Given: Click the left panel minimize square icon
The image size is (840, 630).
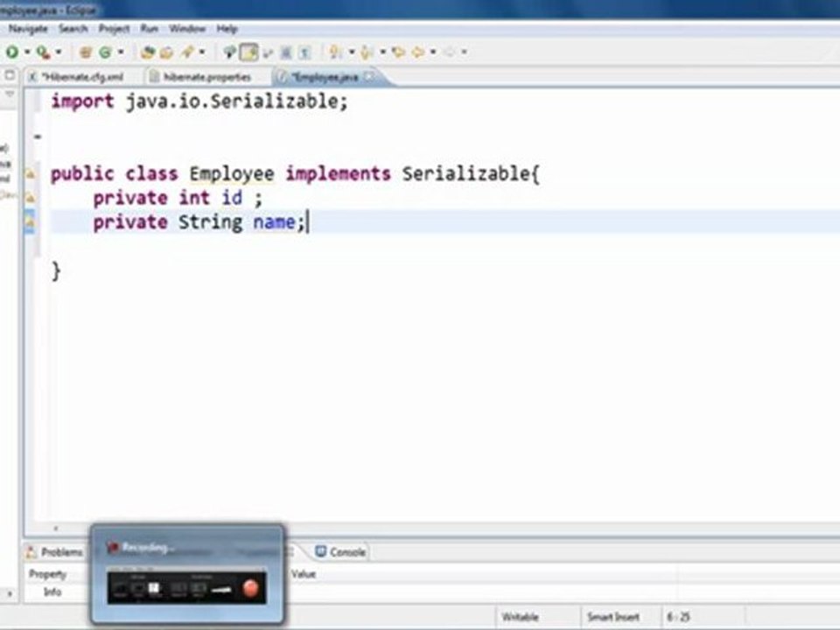Looking at the screenshot, I should point(10,75).
